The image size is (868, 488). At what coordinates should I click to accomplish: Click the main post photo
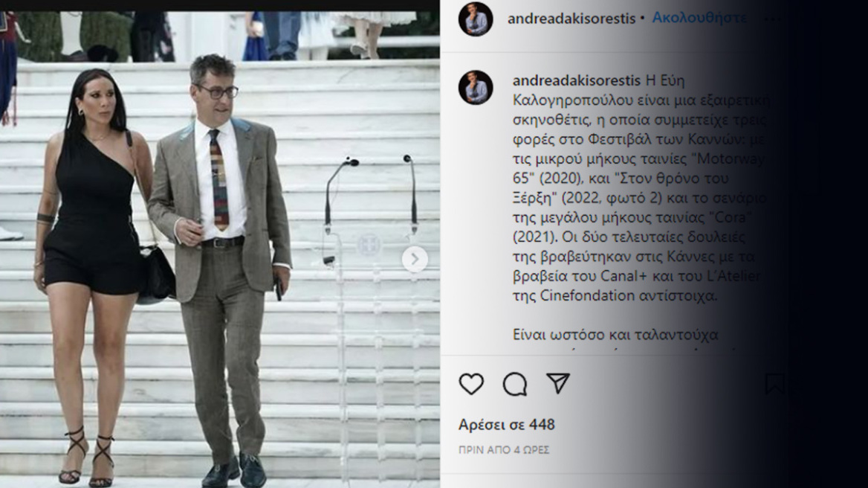tap(220, 249)
